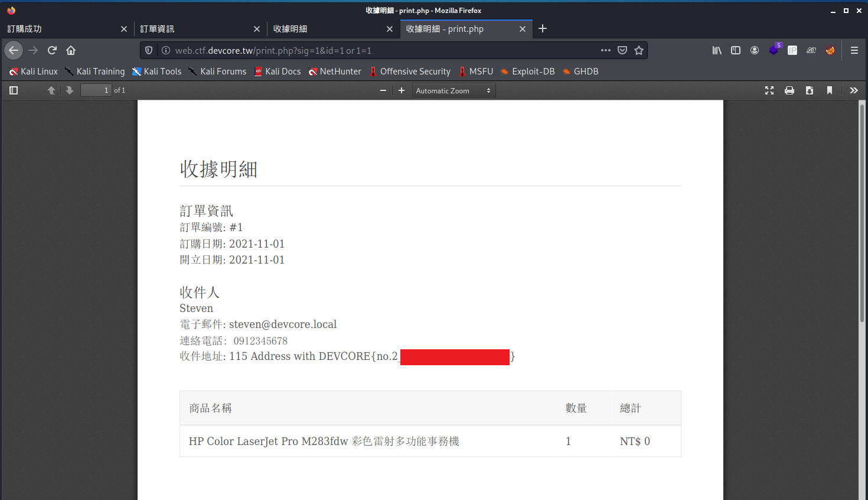This screenshot has height=500, width=868.
Task: Zoom in the PDF document
Action: [x=402, y=90]
